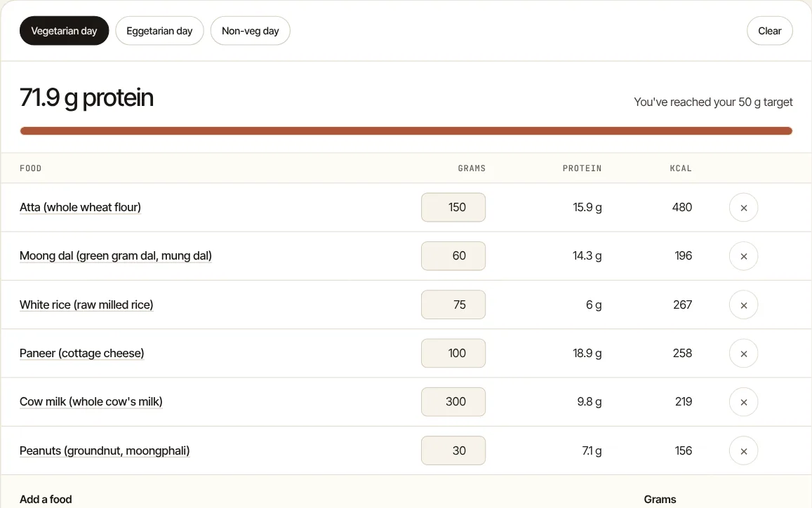Image resolution: width=812 pixels, height=508 pixels.
Task: Open the Moong dal food link
Action: pyautogui.click(x=116, y=256)
